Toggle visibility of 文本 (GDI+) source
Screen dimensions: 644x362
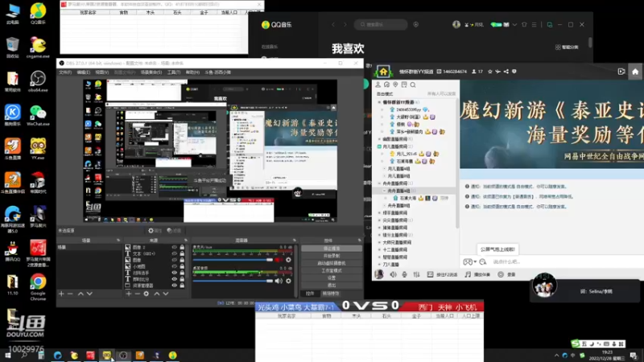click(174, 253)
